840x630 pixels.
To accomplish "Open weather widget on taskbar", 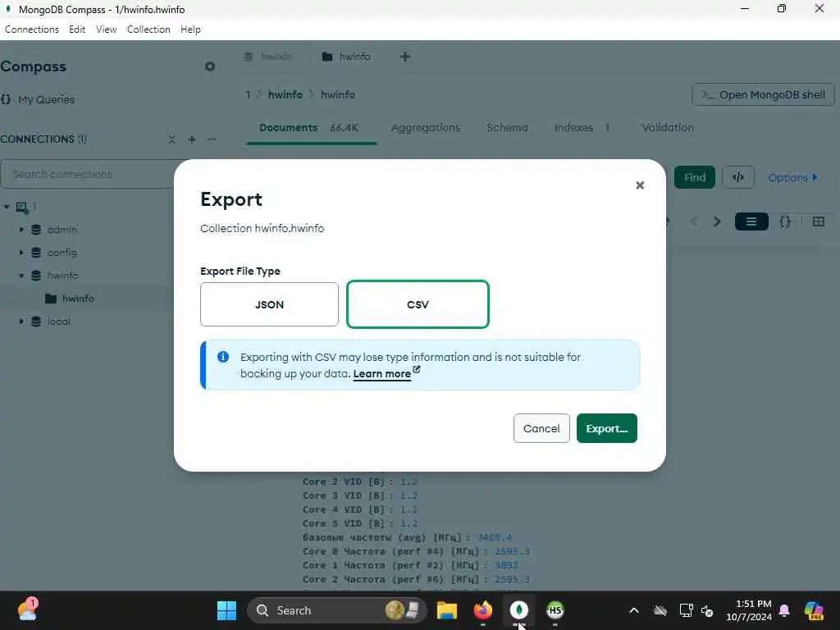I will 27,610.
